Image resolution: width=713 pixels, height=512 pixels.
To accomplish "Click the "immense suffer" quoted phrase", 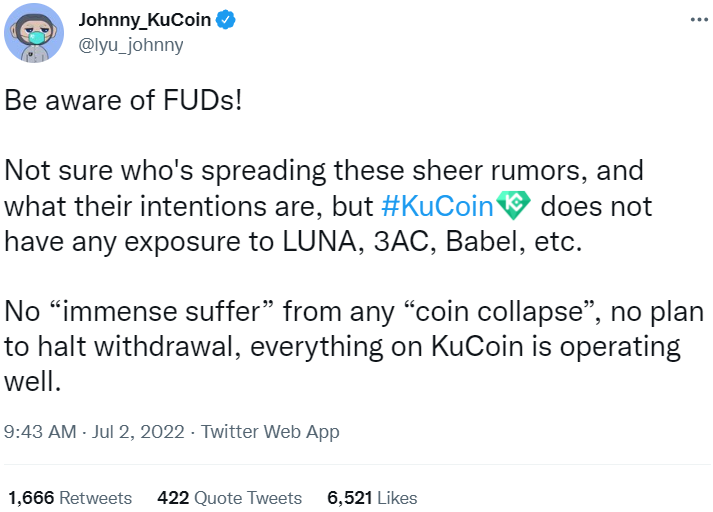I will (161, 312).
